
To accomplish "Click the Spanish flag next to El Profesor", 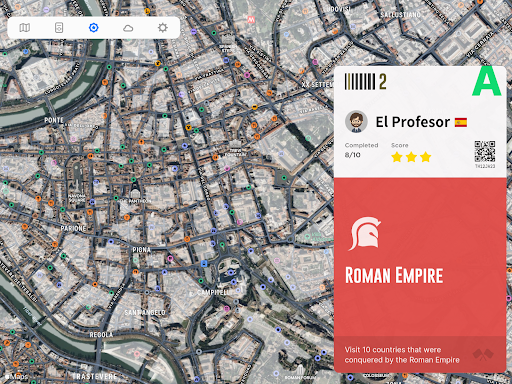I will point(461,122).
